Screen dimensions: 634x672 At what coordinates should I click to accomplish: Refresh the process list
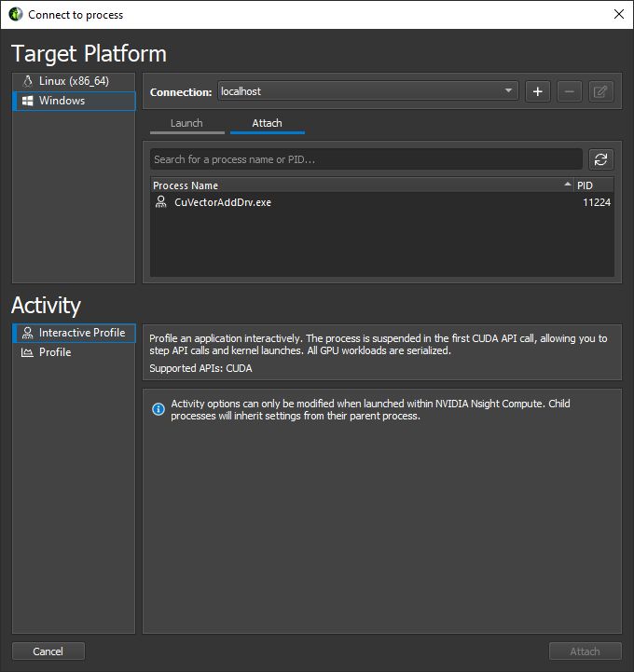[601, 159]
